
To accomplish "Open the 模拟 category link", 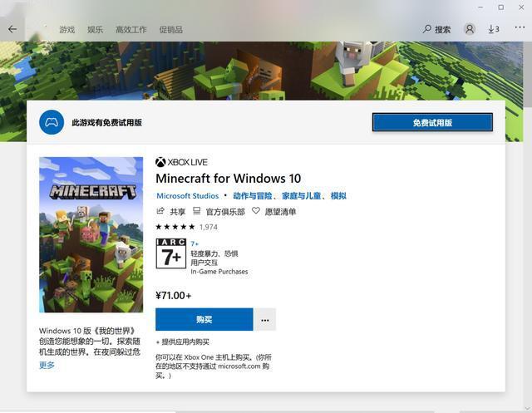I will (x=338, y=195).
